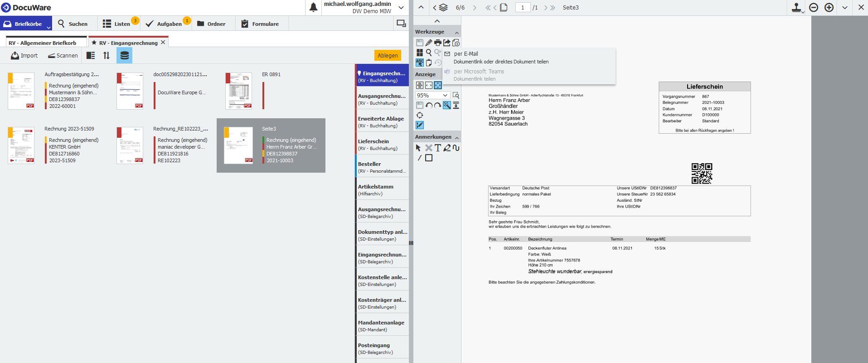Collapse the Anmerkungen section

[457, 137]
